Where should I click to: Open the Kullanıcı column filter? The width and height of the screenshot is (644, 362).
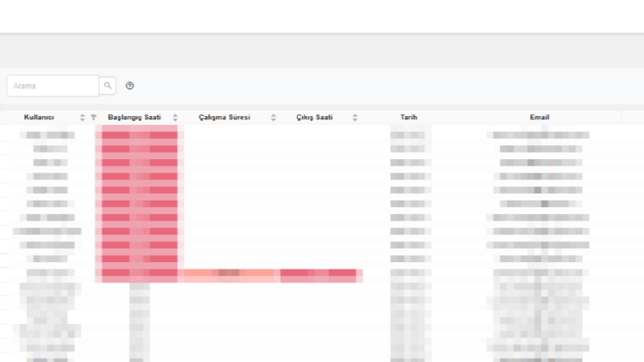click(93, 118)
